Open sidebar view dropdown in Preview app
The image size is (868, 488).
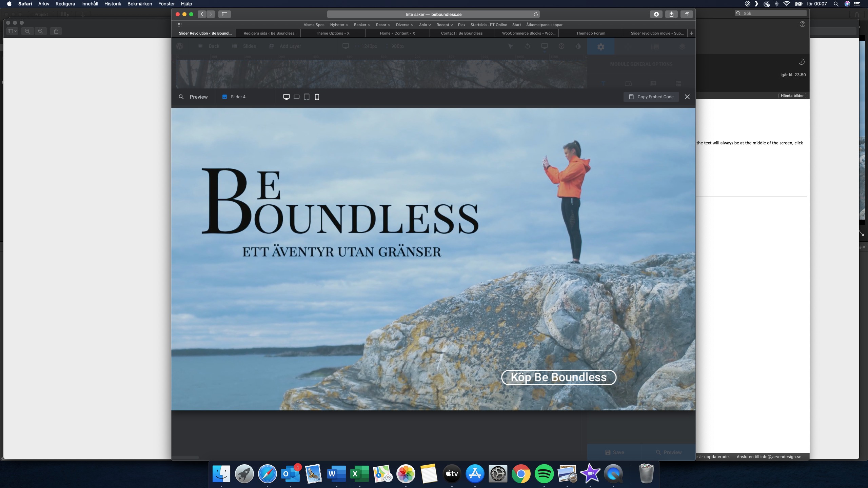coord(12,31)
